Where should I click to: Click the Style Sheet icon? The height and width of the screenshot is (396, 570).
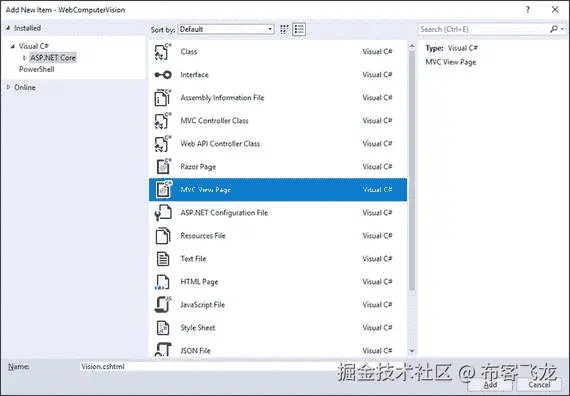click(163, 328)
